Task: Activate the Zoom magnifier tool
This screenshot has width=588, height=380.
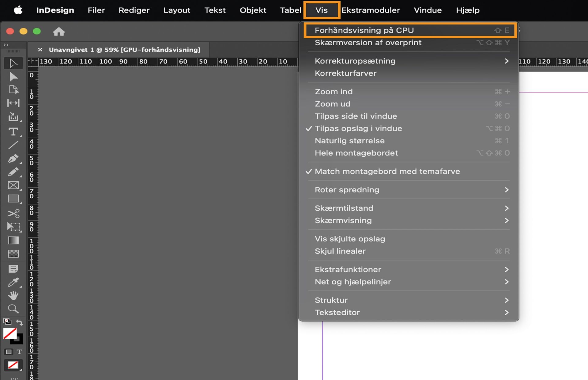Action: 13,309
